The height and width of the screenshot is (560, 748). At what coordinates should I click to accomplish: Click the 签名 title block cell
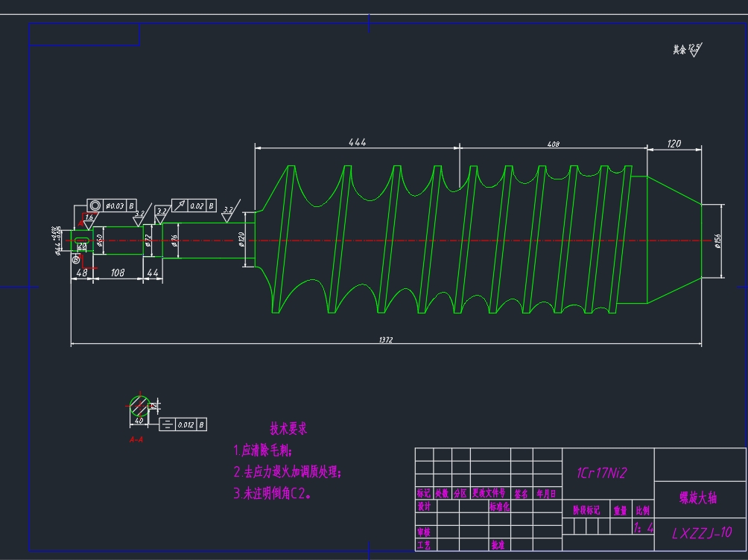pyautogui.click(x=521, y=494)
